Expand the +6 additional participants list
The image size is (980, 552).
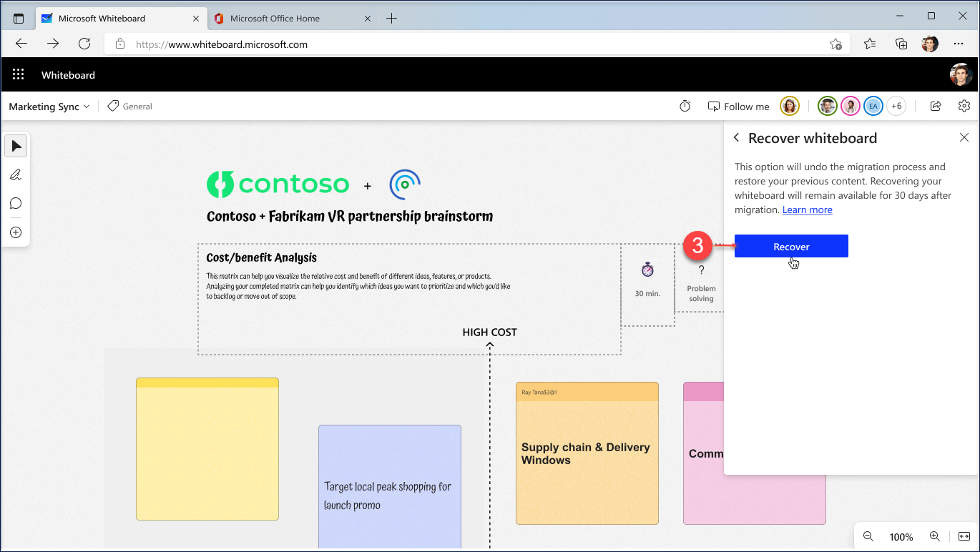click(896, 107)
